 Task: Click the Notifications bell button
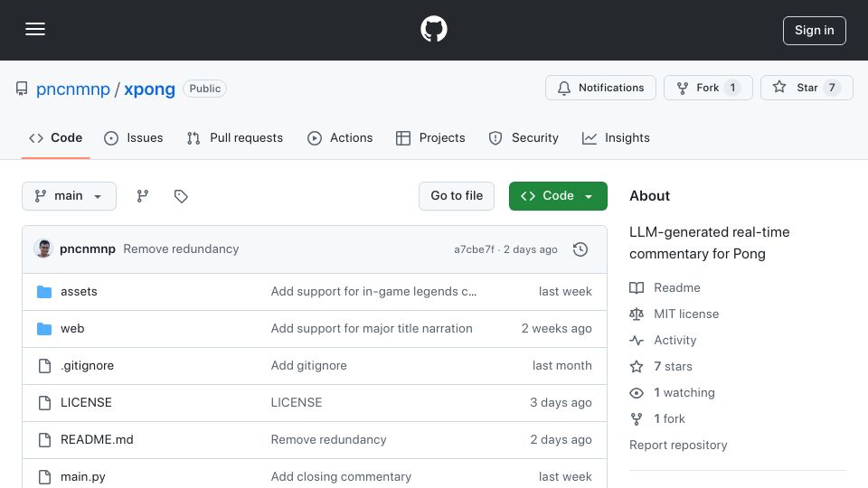[x=600, y=88]
